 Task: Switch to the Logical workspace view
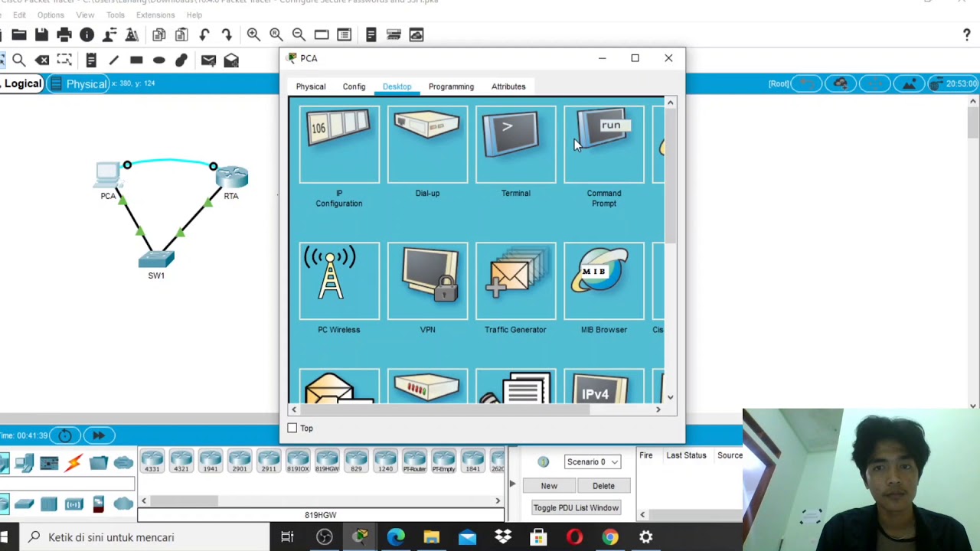(22, 83)
